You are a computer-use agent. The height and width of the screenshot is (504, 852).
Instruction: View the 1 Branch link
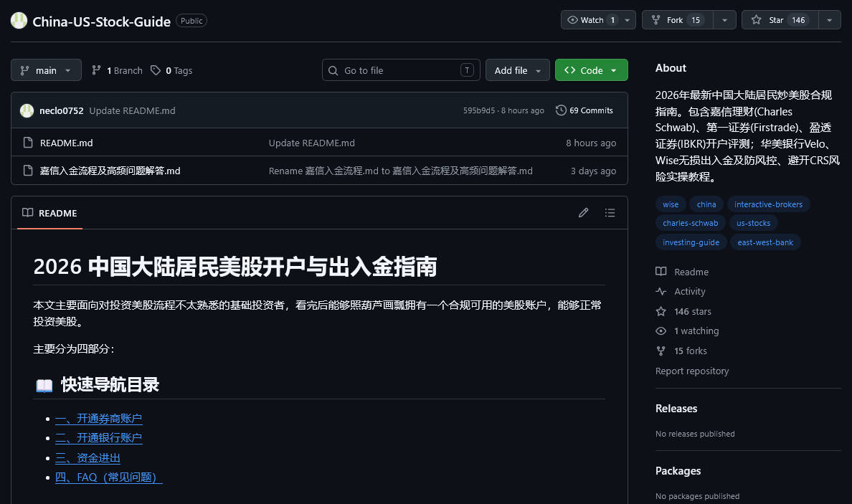click(118, 70)
